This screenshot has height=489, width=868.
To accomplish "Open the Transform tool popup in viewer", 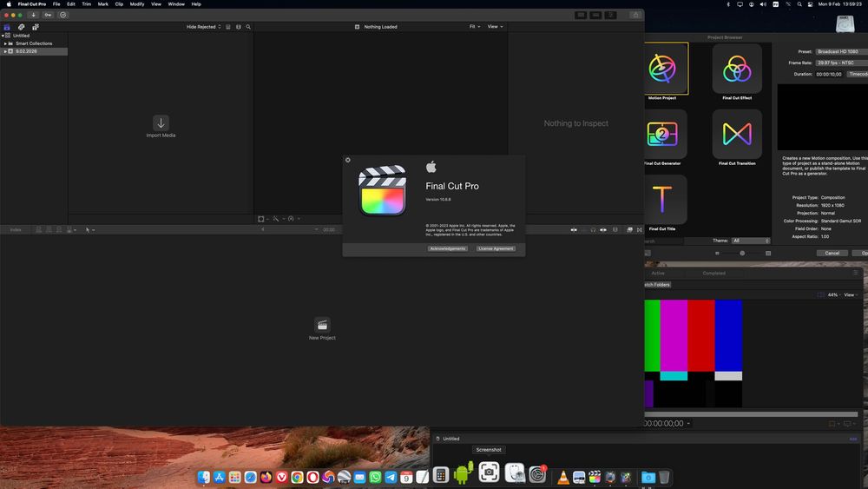I will (x=263, y=219).
